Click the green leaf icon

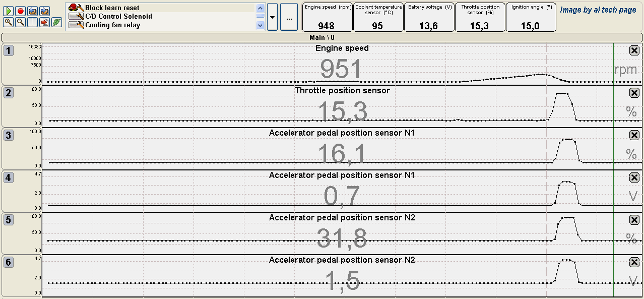(x=56, y=22)
